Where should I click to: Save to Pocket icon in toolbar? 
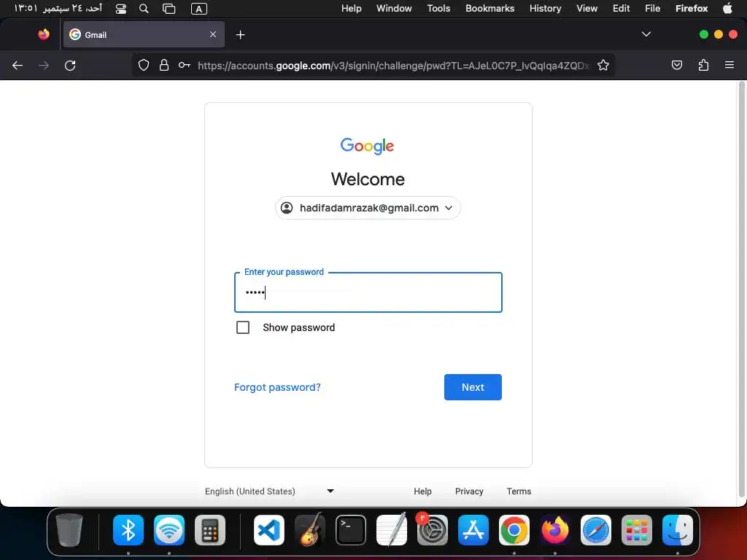click(676, 65)
